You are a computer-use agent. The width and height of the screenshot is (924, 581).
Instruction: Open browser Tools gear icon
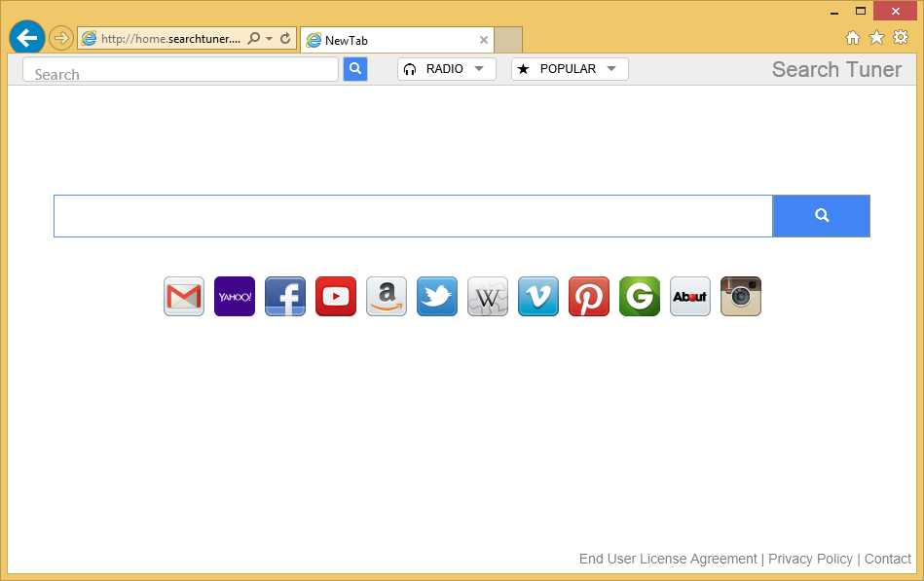(901, 38)
